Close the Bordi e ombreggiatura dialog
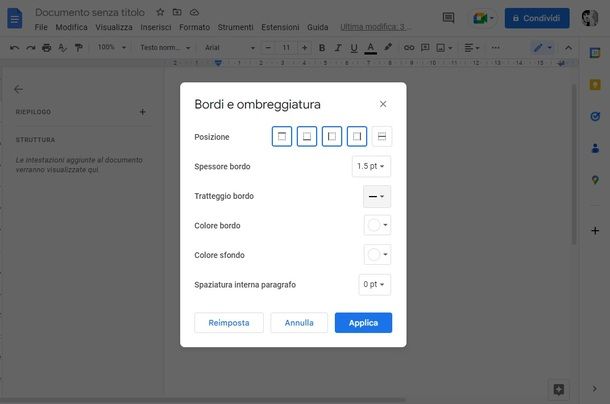The image size is (610, 404). [x=383, y=104]
